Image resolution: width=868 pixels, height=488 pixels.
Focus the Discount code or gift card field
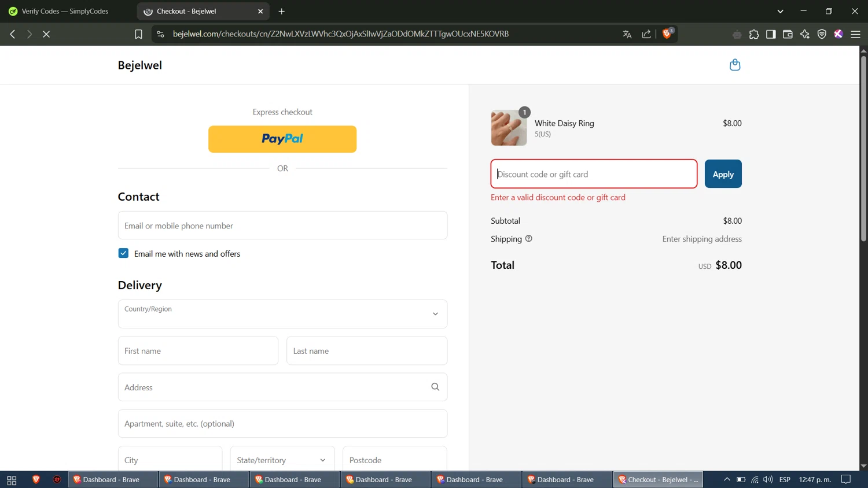[x=594, y=174]
